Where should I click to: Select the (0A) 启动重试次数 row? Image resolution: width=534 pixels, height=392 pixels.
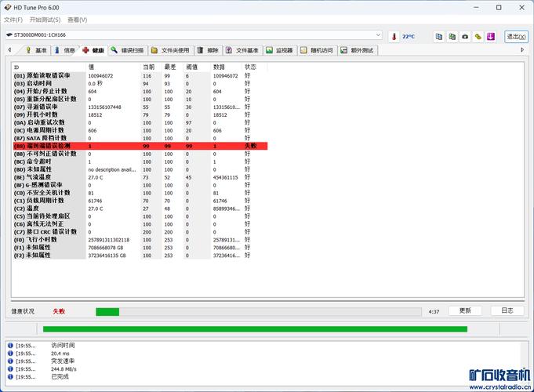point(140,122)
